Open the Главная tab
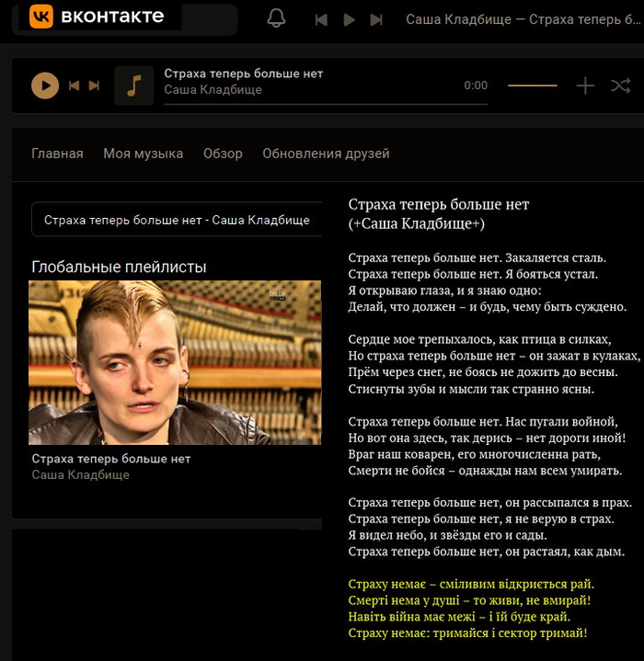The width and height of the screenshot is (644, 661). (x=57, y=154)
